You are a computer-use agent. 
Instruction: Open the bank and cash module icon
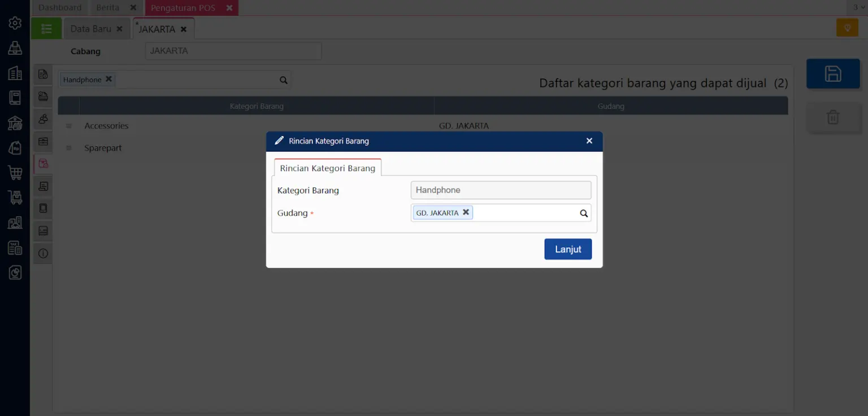tap(15, 122)
